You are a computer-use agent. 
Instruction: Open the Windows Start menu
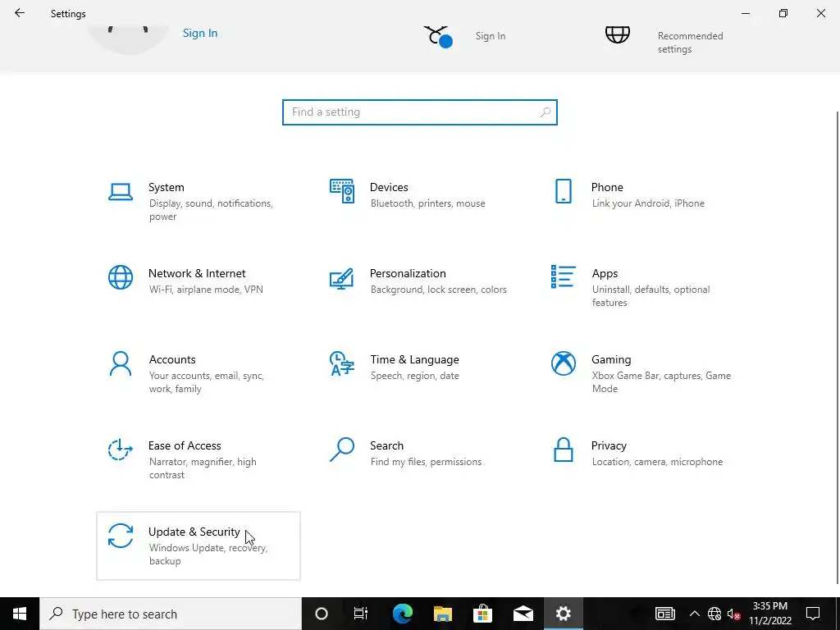20,614
